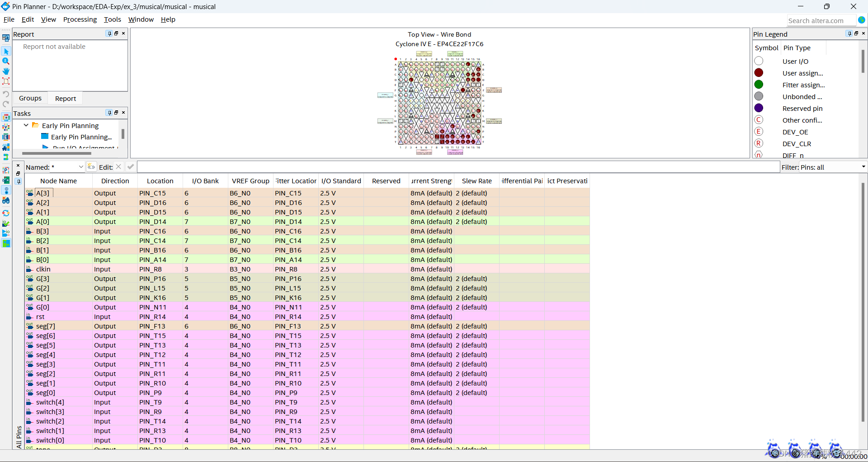The width and height of the screenshot is (868, 462).
Task: Toggle pin on Pin Legend panel
Action: click(x=849, y=33)
